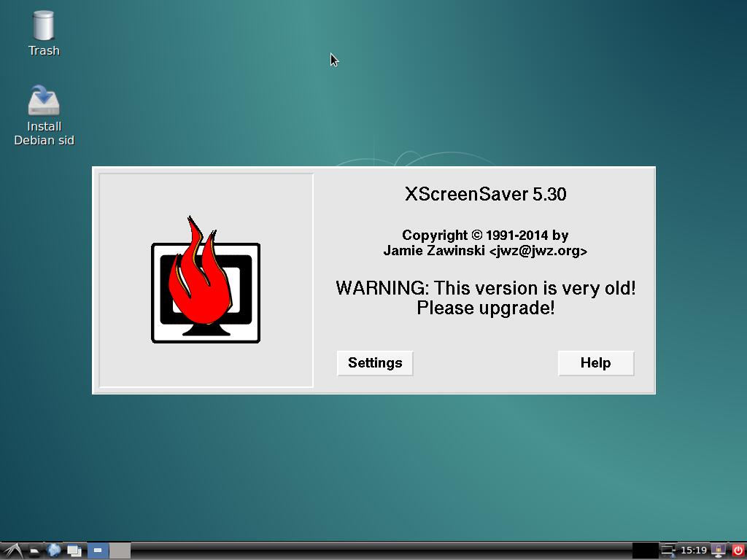Click the XScreenSaver 5.30 title text

click(485, 194)
